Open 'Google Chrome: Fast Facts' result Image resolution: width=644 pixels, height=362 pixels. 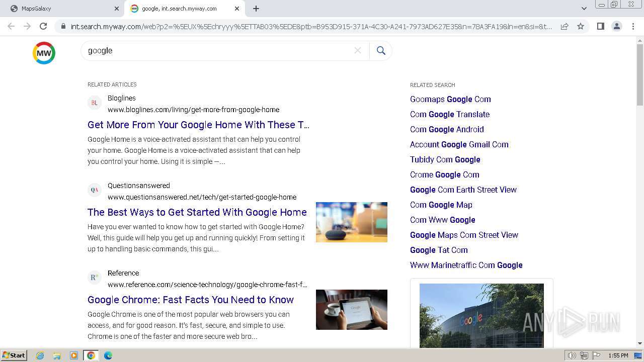click(191, 300)
